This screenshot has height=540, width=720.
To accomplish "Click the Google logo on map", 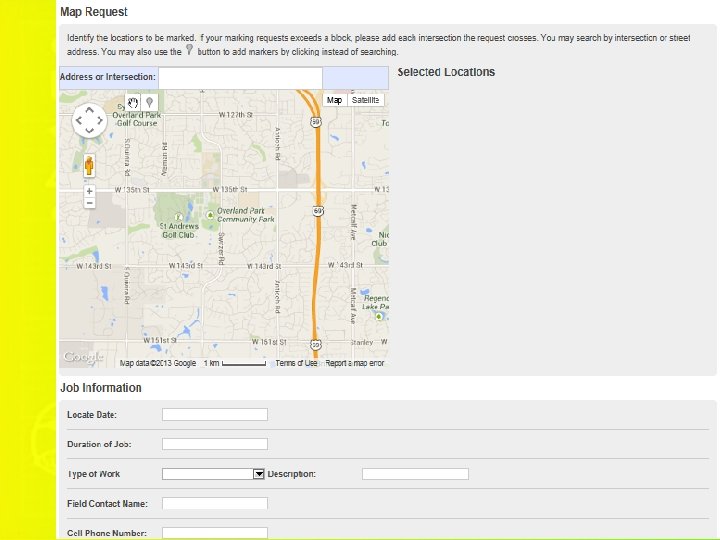I will coord(84,357).
